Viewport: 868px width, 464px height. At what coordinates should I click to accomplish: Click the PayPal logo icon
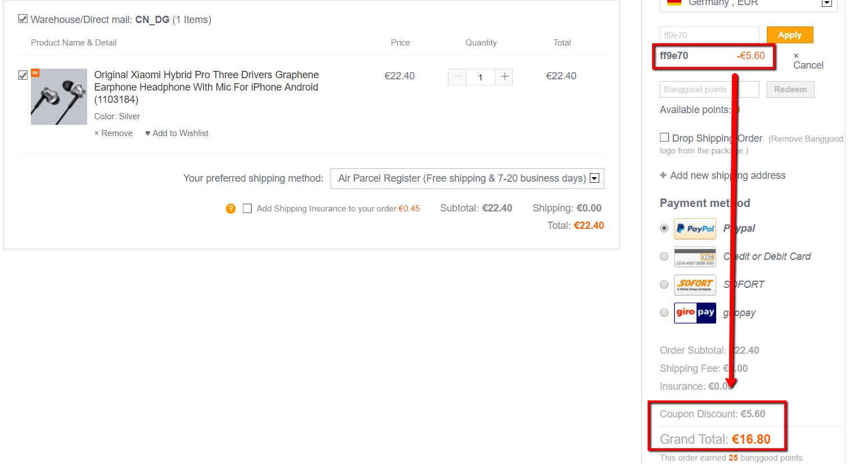[x=695, y=228]
